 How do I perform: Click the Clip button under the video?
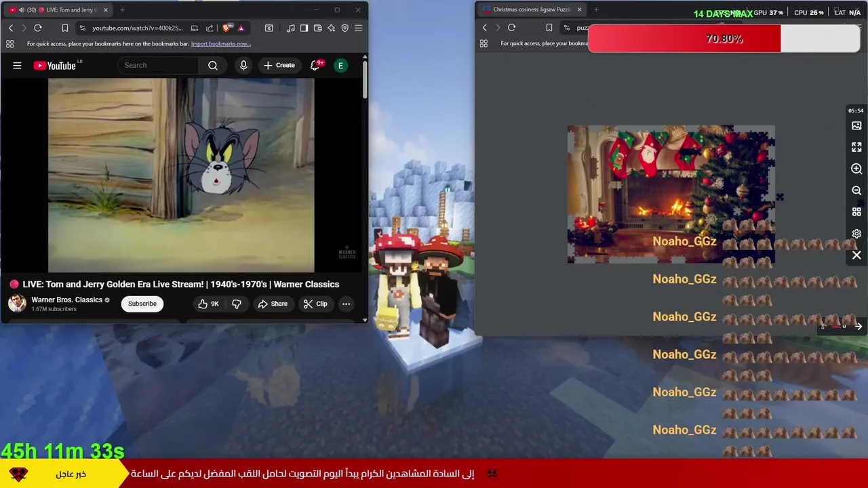[315, 304]
